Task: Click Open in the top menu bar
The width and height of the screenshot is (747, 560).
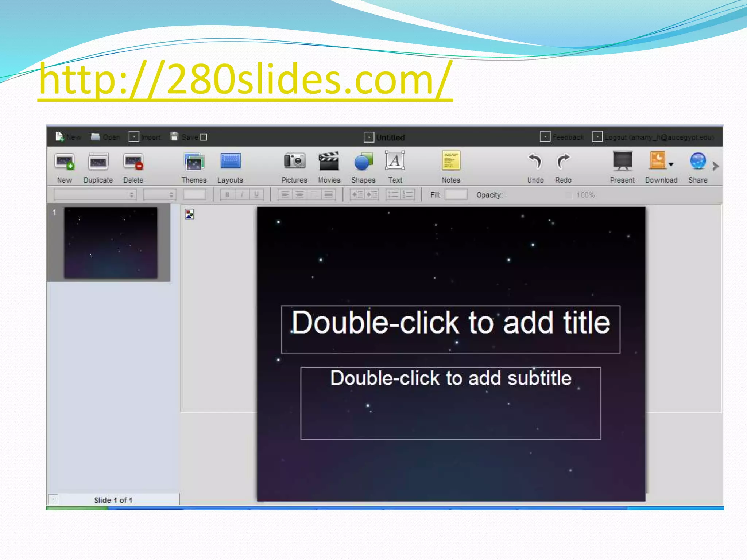Action: coord(105,137)
